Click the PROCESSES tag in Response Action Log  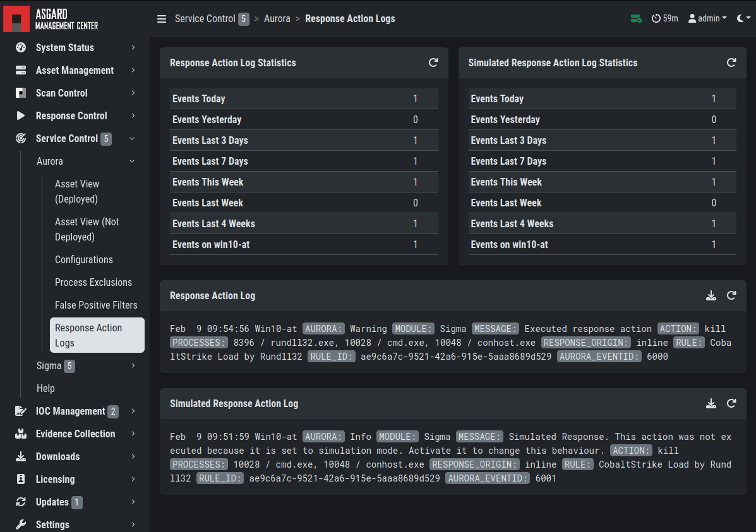pyautogui.click(x=199, y=343)
